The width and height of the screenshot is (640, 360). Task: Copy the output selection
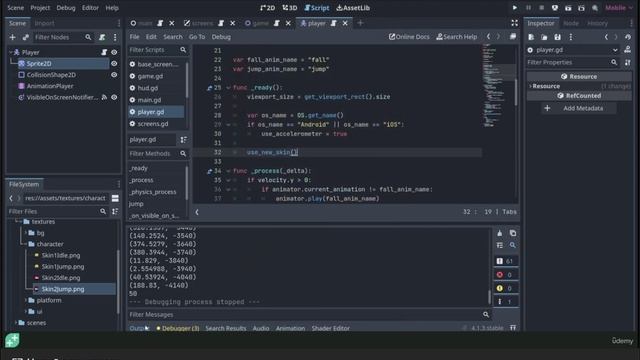coord(513,233)
